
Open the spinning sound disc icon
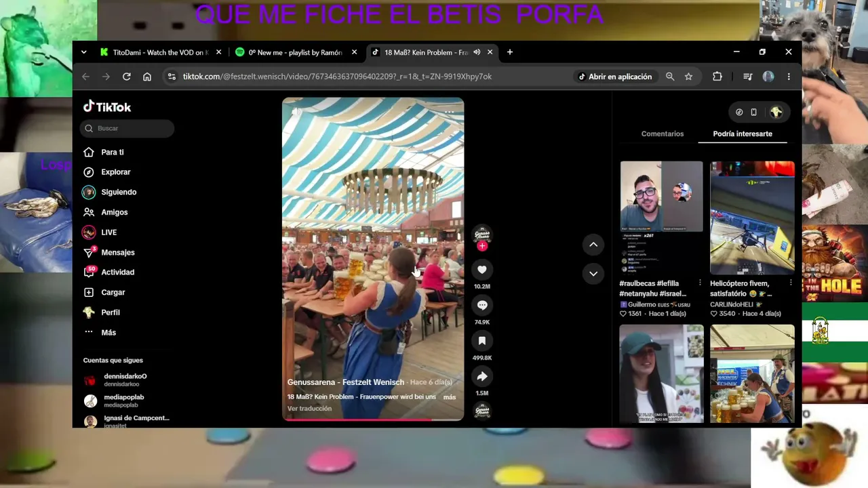[482, 411]
